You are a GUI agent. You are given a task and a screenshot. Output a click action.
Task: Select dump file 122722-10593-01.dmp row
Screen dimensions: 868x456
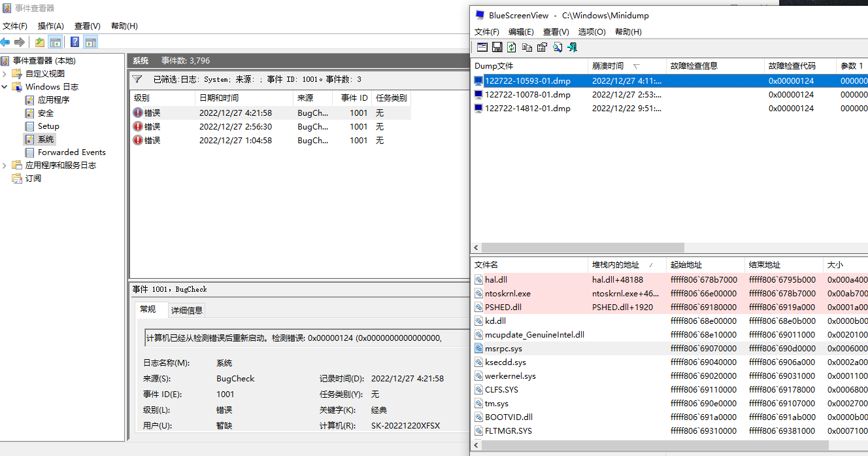(x=669, y=80)
